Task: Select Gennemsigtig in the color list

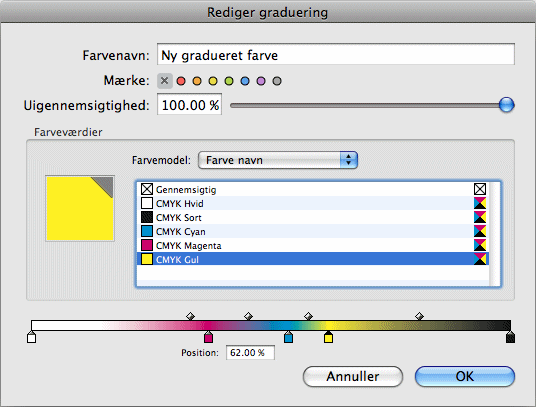Action: (x=313, y=189)
